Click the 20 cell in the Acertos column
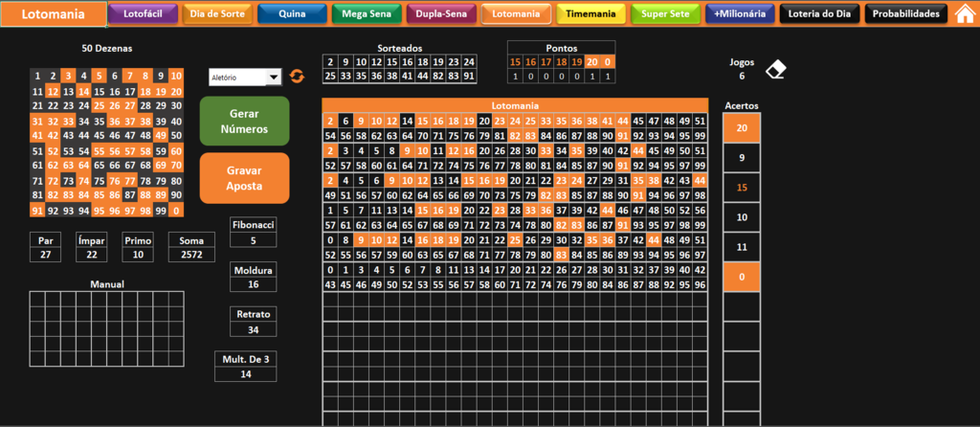This screenshot has height=427, width=980. (742, 128)
